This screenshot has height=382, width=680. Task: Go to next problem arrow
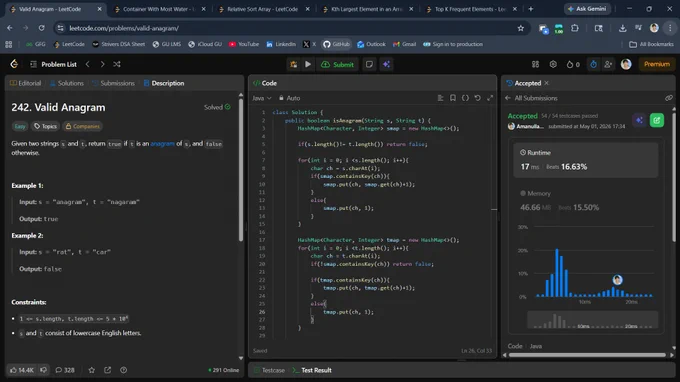click(102, 64)
